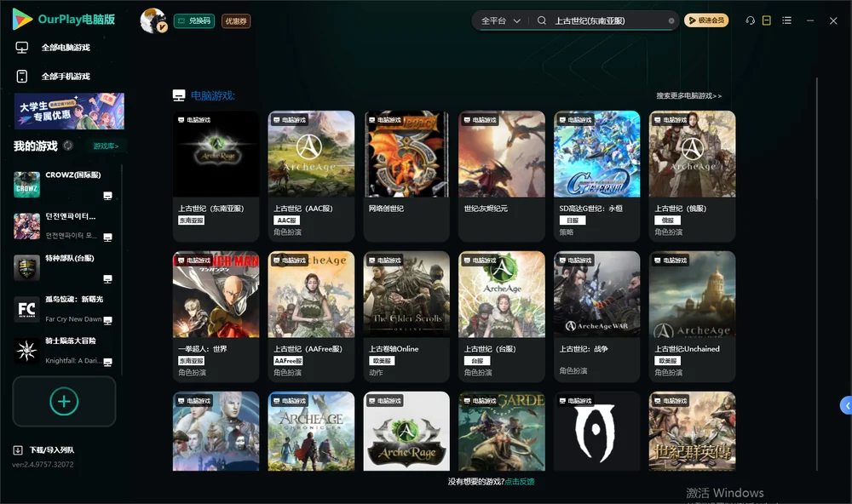Open the user avatar profile
This screenshot has height=504, width=852.
coord(153,20)
